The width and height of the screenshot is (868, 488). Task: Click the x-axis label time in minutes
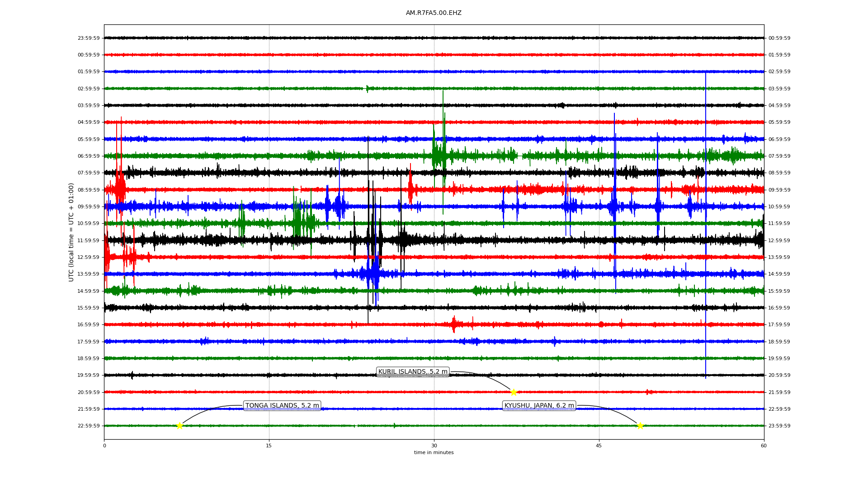[434, 453]
